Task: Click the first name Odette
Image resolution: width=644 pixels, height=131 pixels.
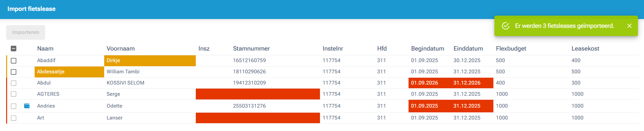Action: point(114,106)
